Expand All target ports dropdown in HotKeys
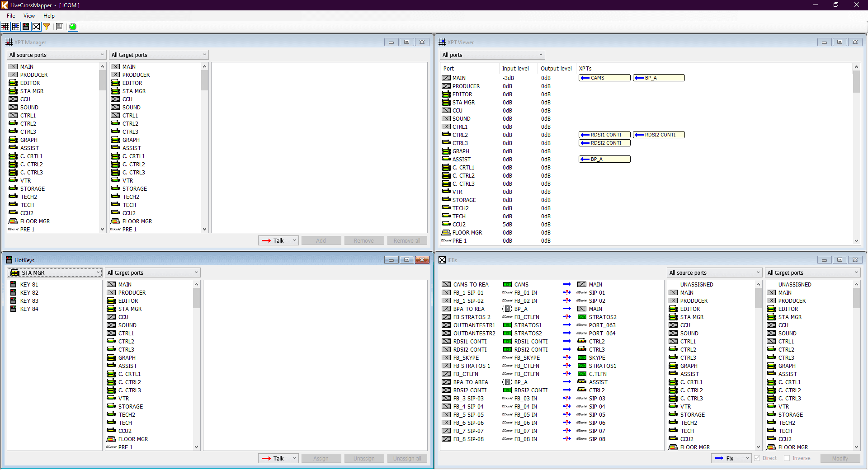 (x=152, y=273)
